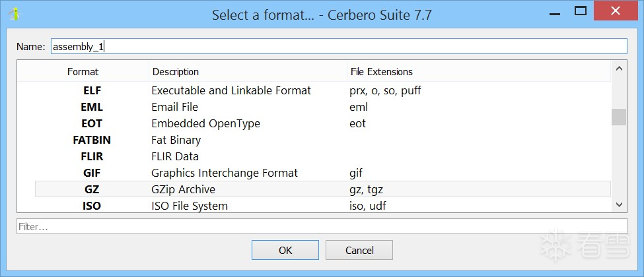This screenshot has height=277, width=644.
Task: Click into the Name text field
Action: point(338,46)
